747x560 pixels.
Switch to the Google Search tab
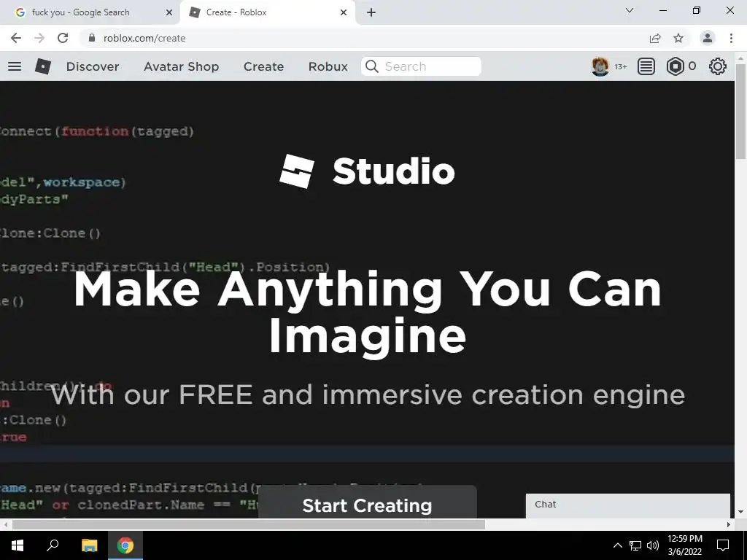tap(90, 12)
